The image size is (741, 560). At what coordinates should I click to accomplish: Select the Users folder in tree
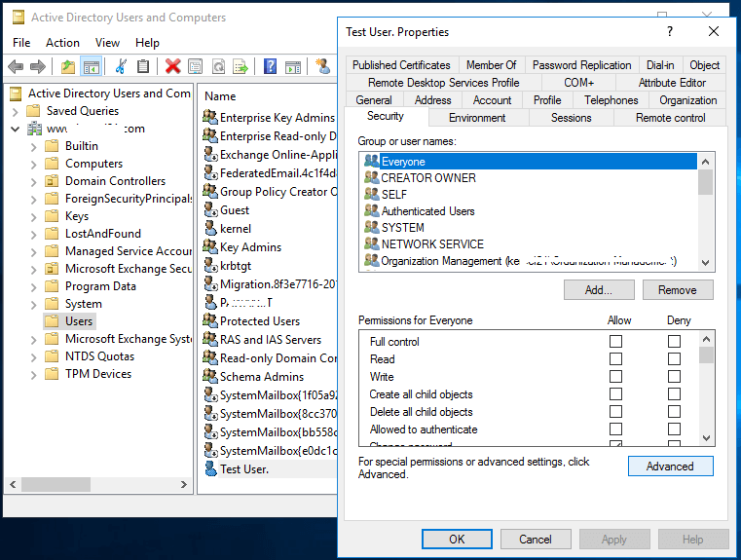(70, 321)
